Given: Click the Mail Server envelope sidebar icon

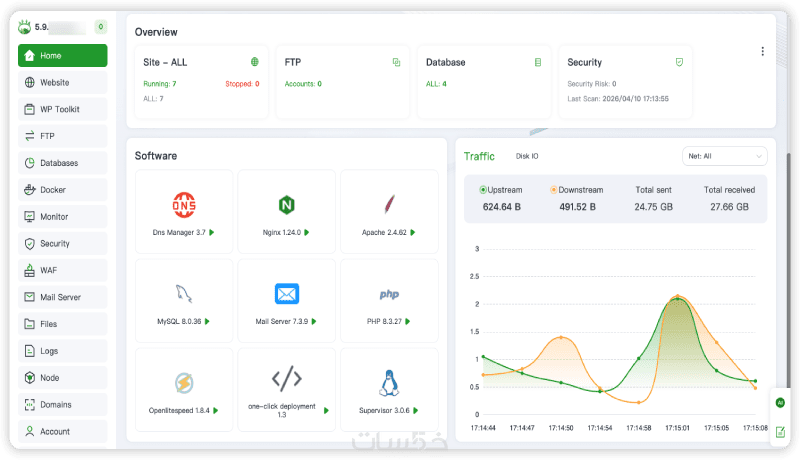Looking at the screenshot, I should (x=30, y=297).
